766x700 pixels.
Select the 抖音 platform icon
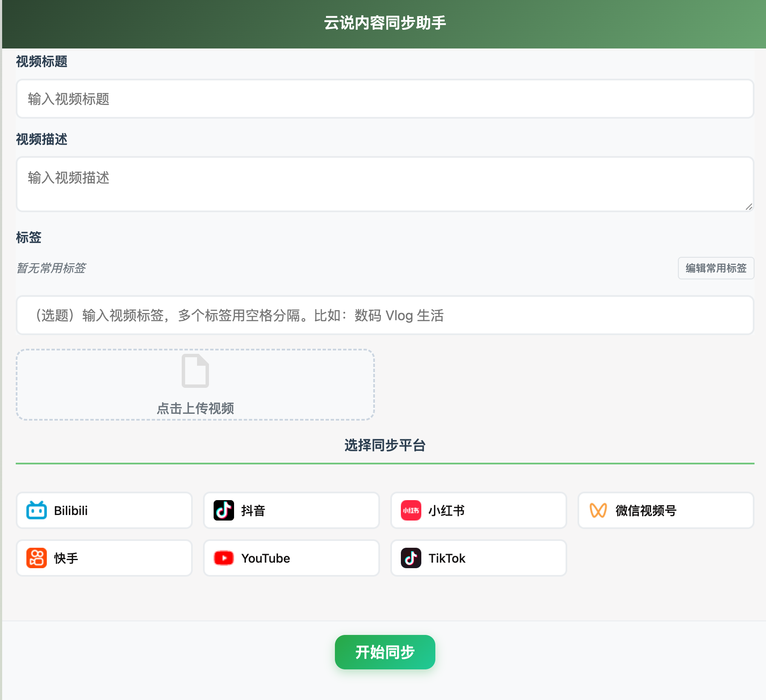pyautogui.click(x=223, y=510)
